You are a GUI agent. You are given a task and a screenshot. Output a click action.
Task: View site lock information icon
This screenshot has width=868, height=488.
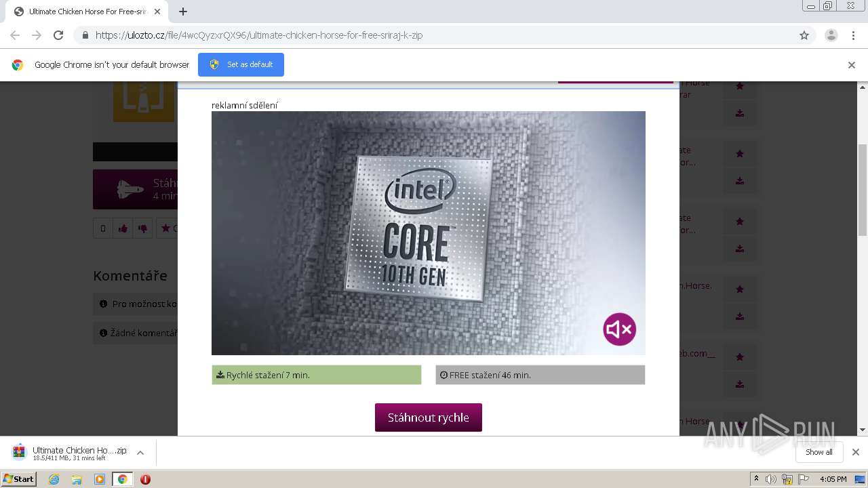pos(85,35)
